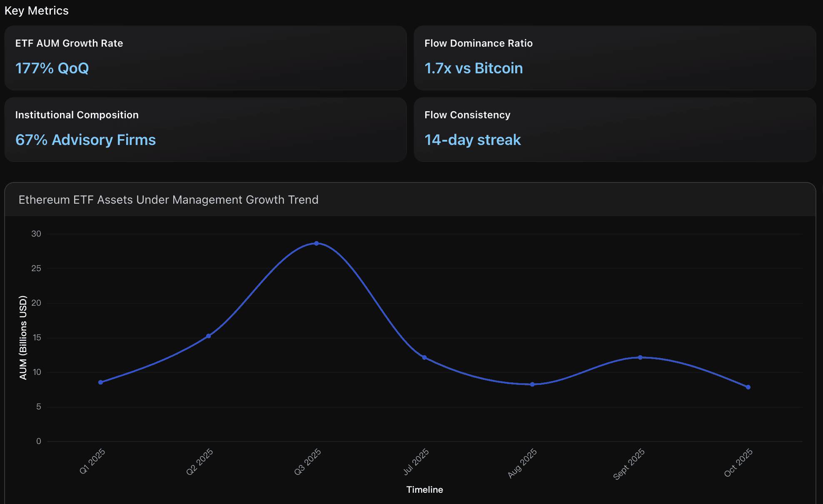Click the 177% QoQ value
Viewport: 823px width, 504px height.
click(x=52, y=68)
